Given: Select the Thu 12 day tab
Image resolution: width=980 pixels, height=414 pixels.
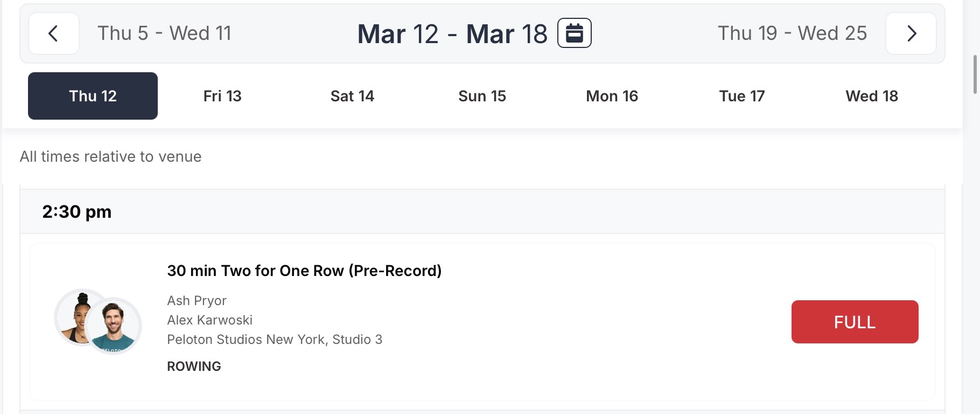Looking at the screenshot, I should 92,95.
